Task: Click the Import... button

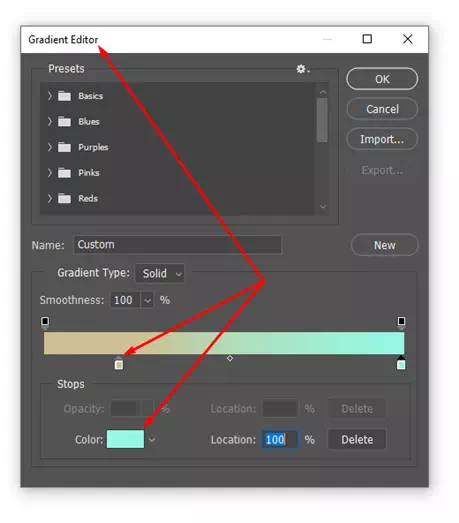Action: (382, 139)
